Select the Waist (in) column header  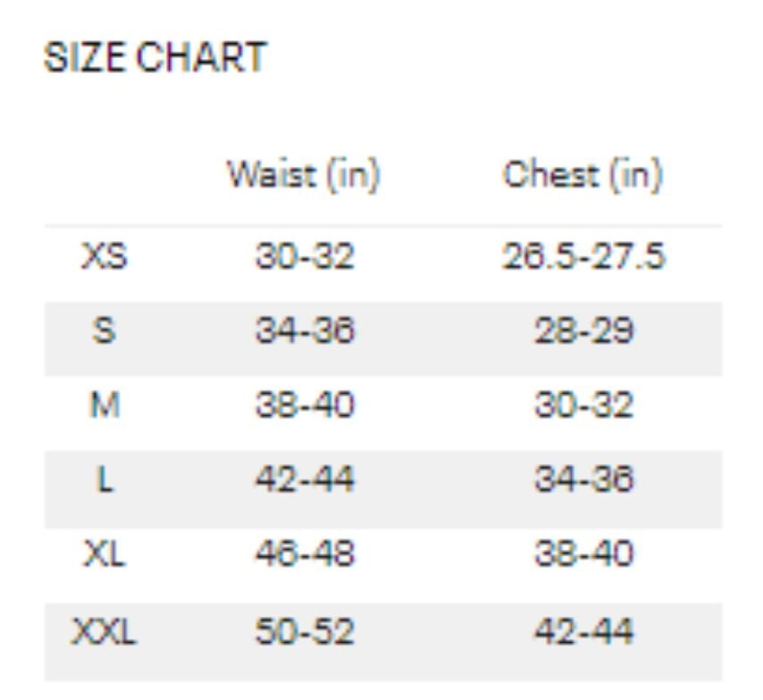304,174
